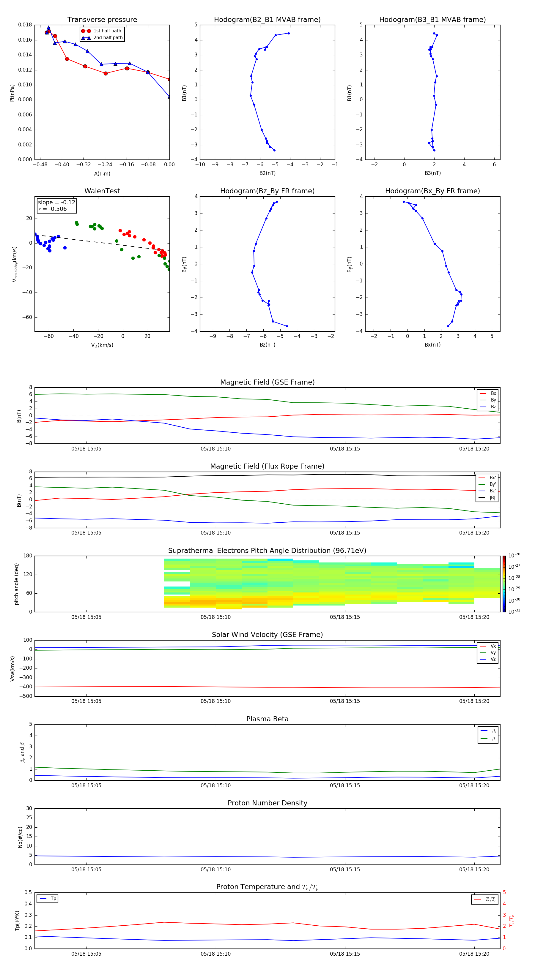Click the 'Magnetic Field (Flux Rope Frame)' title

click(x=267, y=466)
